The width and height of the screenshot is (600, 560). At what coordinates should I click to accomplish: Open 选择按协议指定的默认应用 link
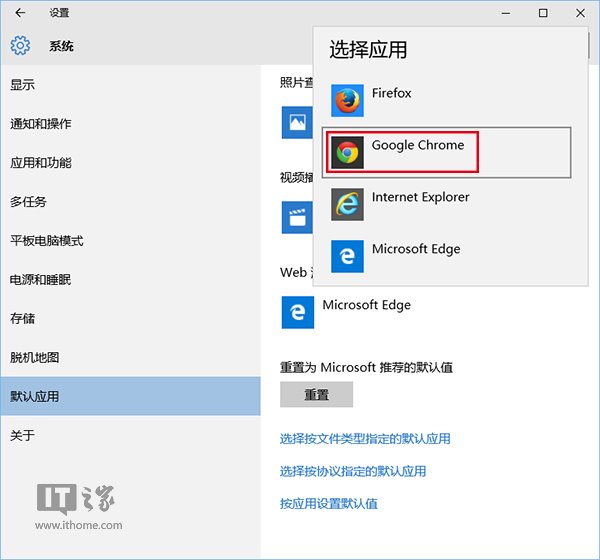353,471
